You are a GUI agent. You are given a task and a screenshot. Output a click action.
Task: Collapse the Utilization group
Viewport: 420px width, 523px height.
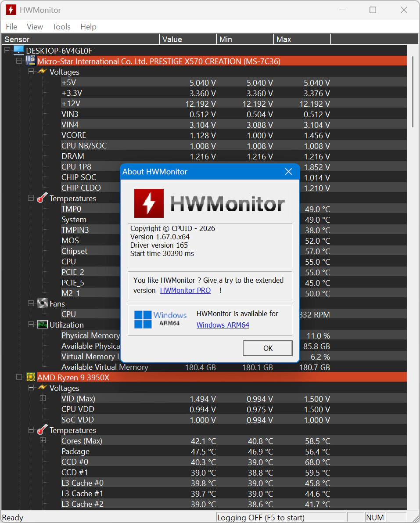31,325
